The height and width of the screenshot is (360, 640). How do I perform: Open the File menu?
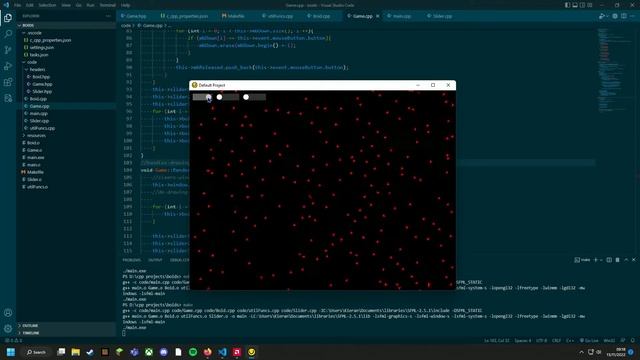pos(18,5)
